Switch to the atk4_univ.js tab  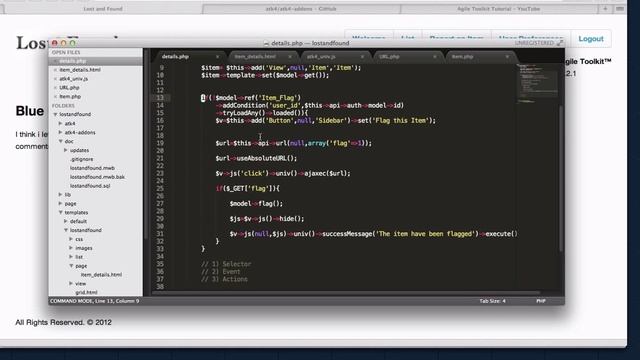coord(321,57)
